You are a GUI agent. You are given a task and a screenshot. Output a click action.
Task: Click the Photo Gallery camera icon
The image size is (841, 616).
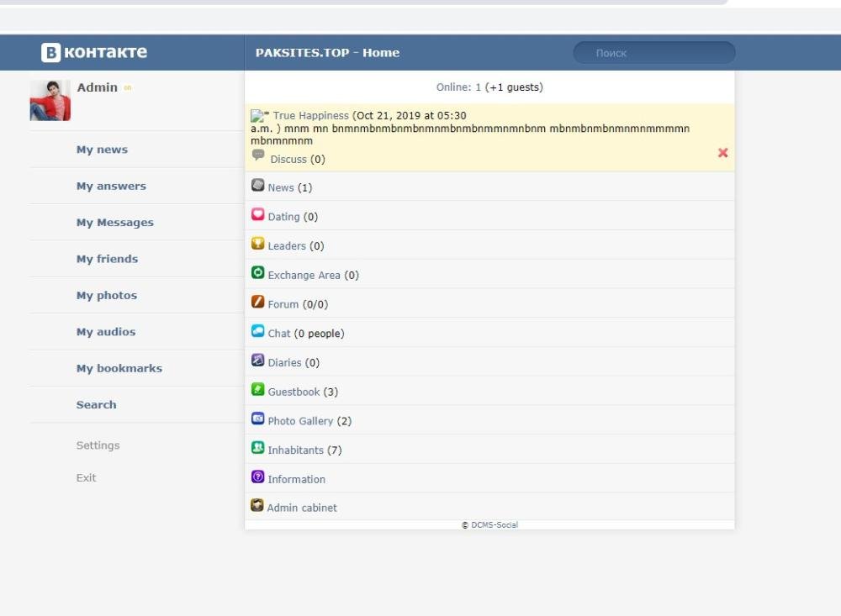tap(258, 419)
